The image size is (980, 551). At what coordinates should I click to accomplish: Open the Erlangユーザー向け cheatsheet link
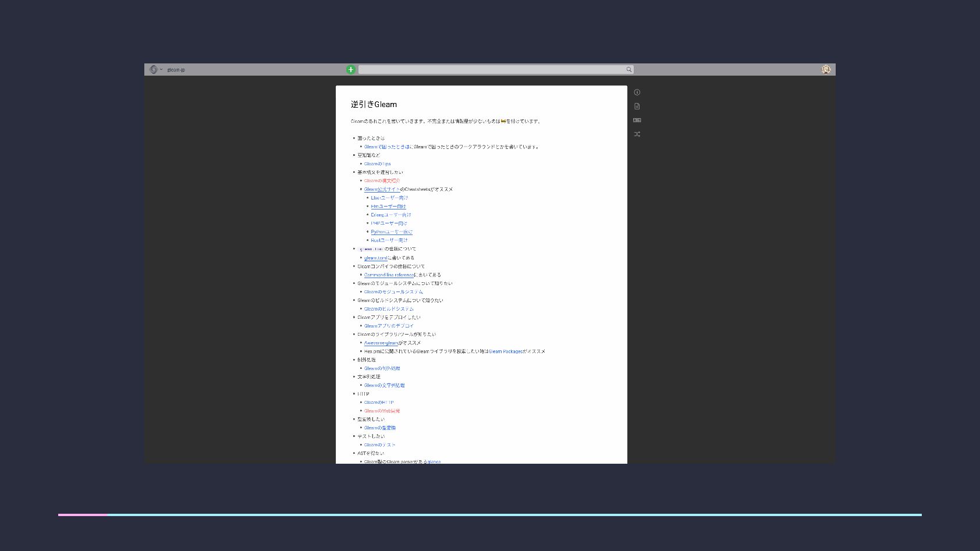(391, 215)
